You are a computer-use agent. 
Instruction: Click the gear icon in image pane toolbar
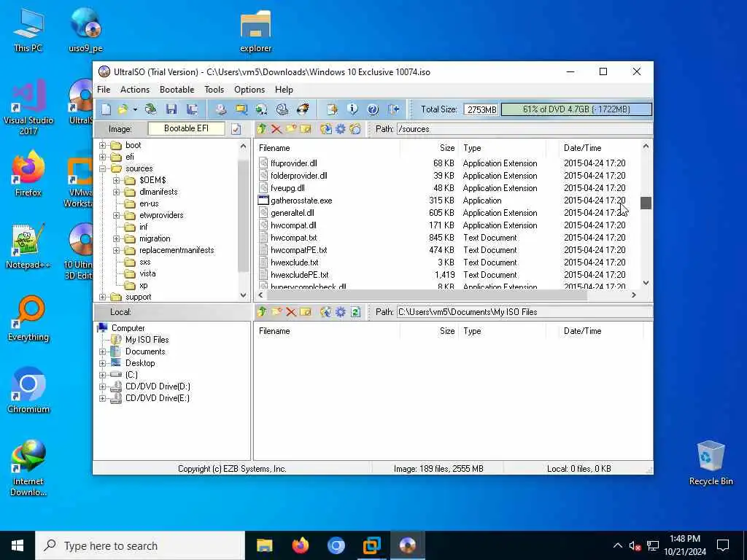tap(341, 129)
